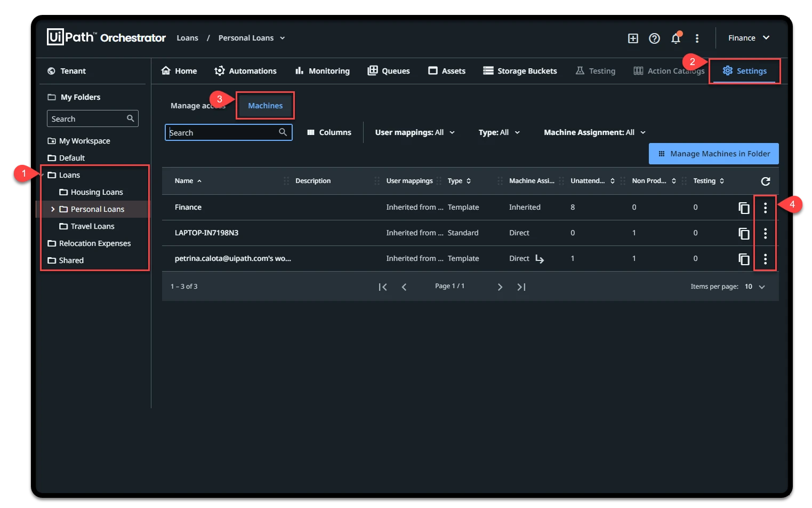This screenshot has width=812, height=508.
Task: Open more actions for petrina.calota workspace row
Action: tap(765, 259)
